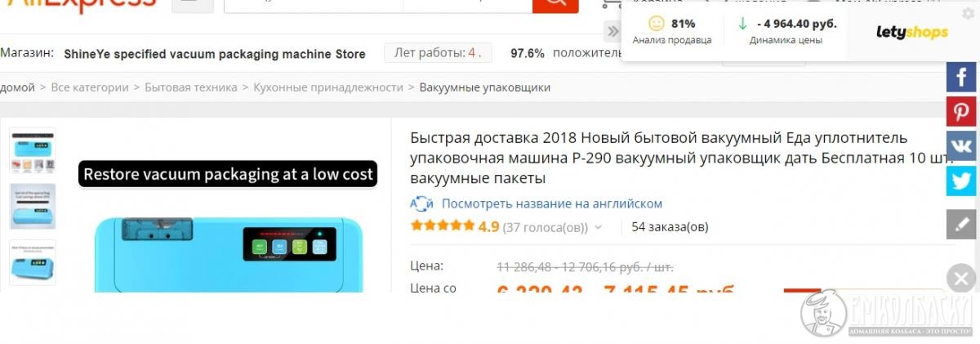Open ShineYe vacuum packaging machine Store
Viewport: 980px width, 344px height.
pyautogui.click(x=215, y=54)
